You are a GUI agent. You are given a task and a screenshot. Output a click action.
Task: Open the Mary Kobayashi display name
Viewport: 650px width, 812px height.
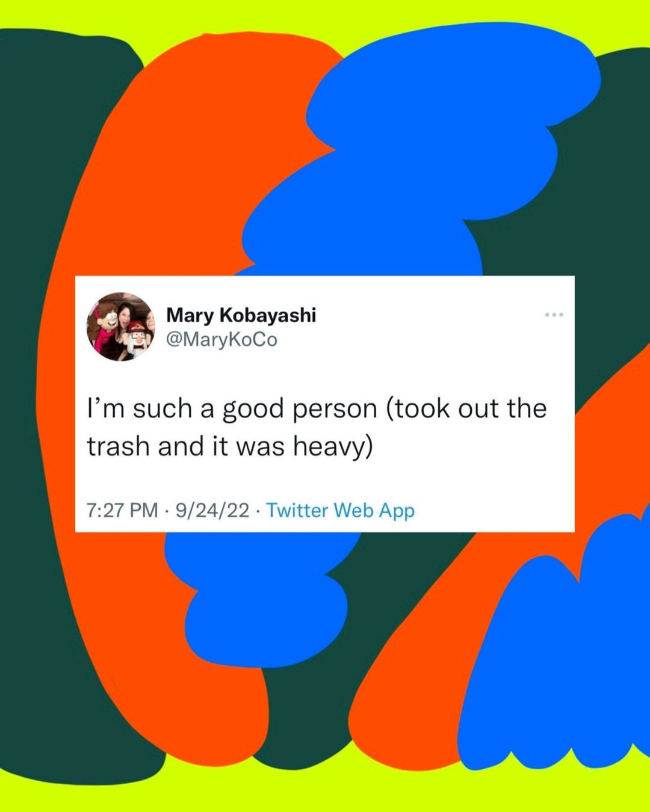click(x=241, y=315)
